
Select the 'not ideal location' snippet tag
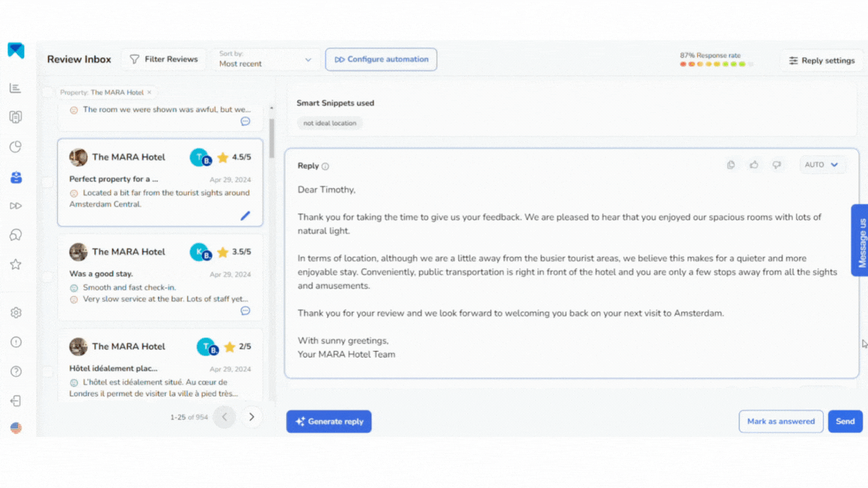coord(329,124)
